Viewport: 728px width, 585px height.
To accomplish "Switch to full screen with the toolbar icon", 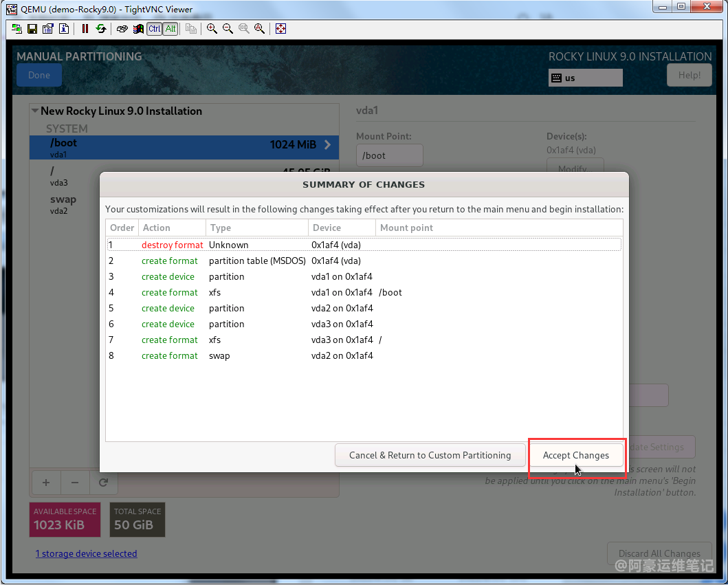I will click(280, 29).
